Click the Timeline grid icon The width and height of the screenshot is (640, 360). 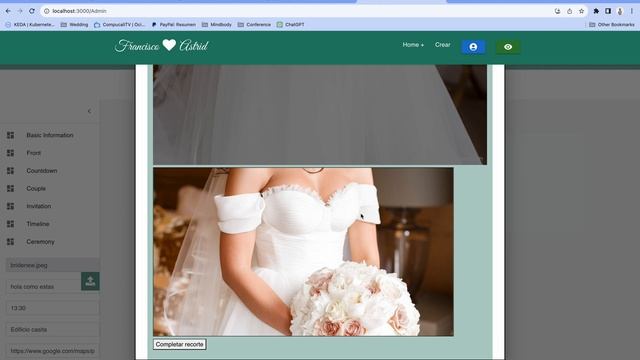click(x=11, y=224)
